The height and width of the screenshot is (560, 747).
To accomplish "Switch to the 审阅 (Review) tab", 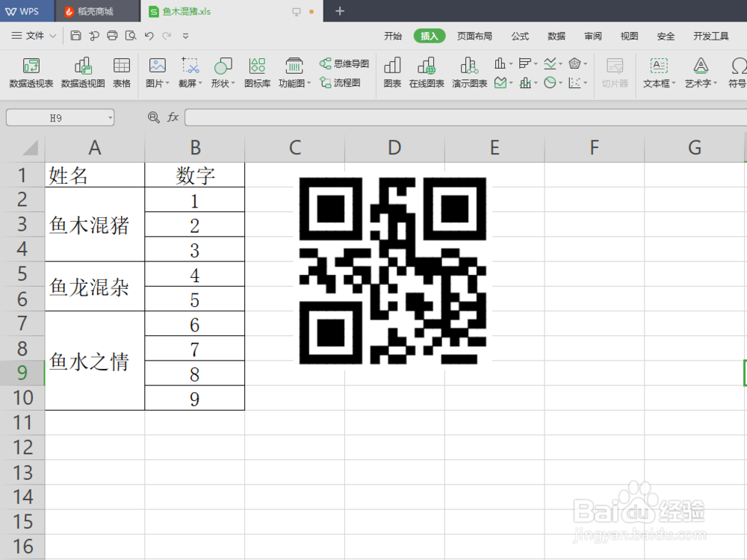I will 593,36.
